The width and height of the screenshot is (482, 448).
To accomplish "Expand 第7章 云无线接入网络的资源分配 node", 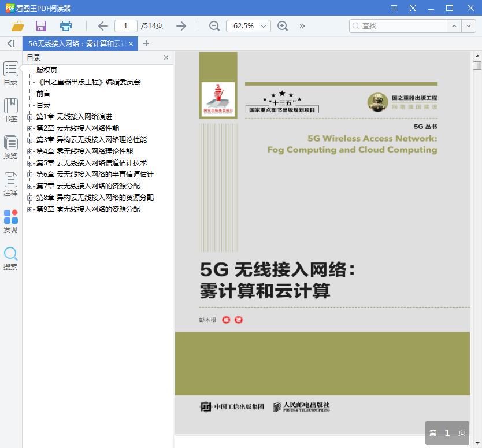I will tap(29, 186).
